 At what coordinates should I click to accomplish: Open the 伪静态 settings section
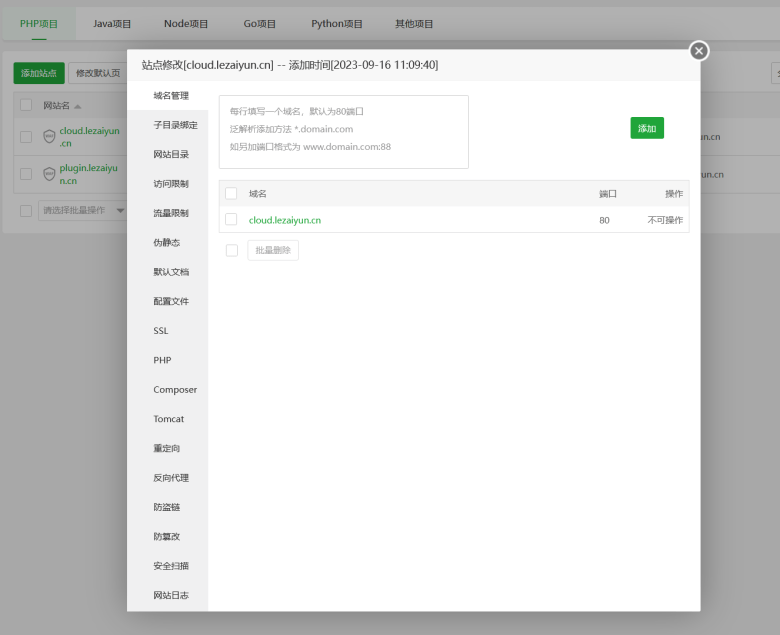[167, 242]
